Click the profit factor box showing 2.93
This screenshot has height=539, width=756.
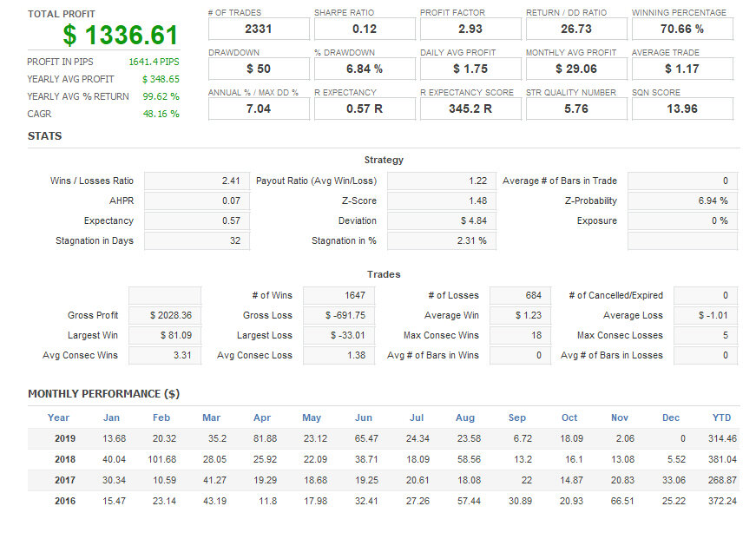pos(470,29)
